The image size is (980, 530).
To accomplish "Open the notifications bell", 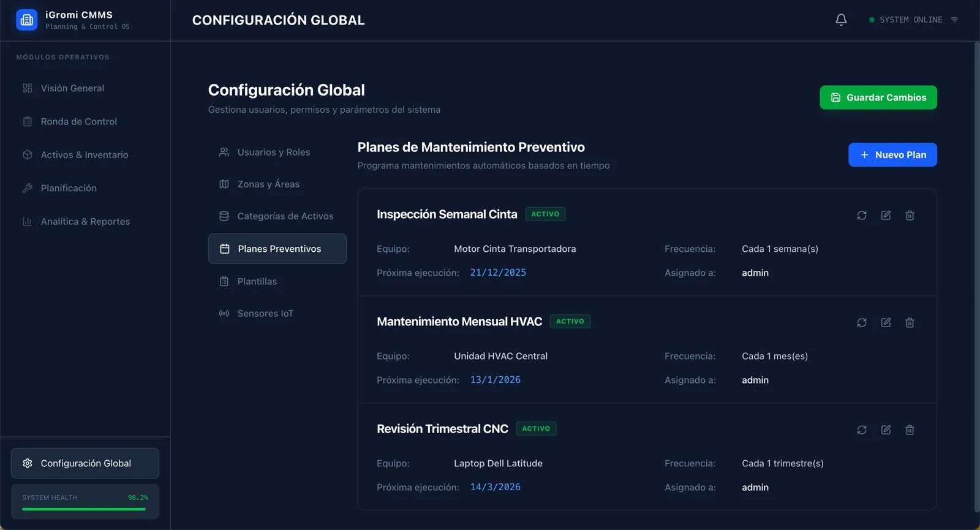I will pyautogui.click(x=841, y=20).
